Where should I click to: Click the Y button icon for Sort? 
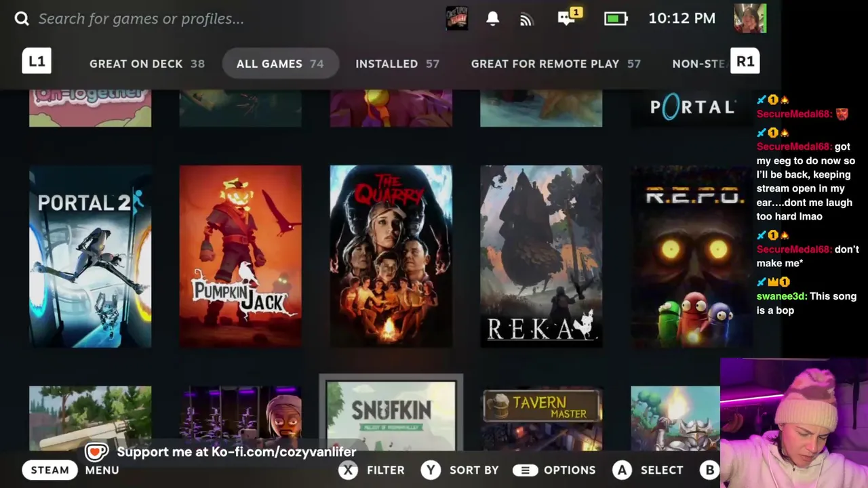(x=431, y=470)
